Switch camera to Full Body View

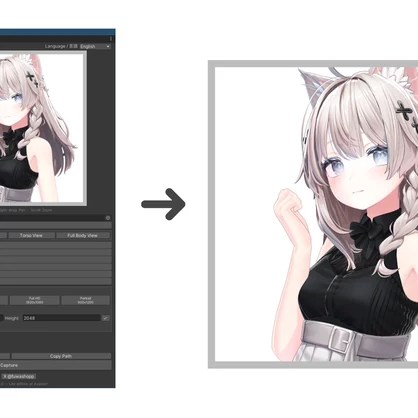click(x=83, y=235)
